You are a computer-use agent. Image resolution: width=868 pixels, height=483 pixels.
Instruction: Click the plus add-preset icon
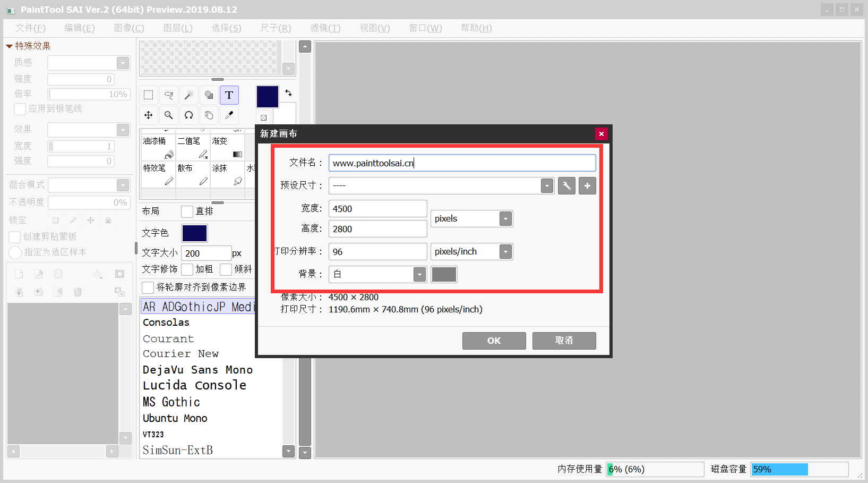click(587, 186)
